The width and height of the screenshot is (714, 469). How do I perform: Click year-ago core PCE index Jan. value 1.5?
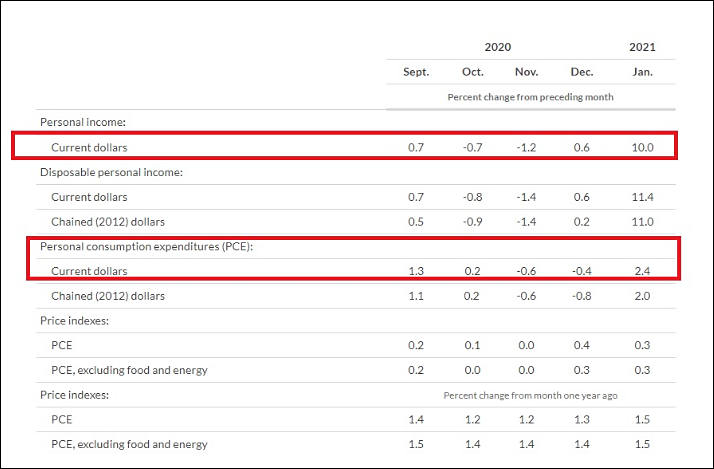(x=643, y=444)
